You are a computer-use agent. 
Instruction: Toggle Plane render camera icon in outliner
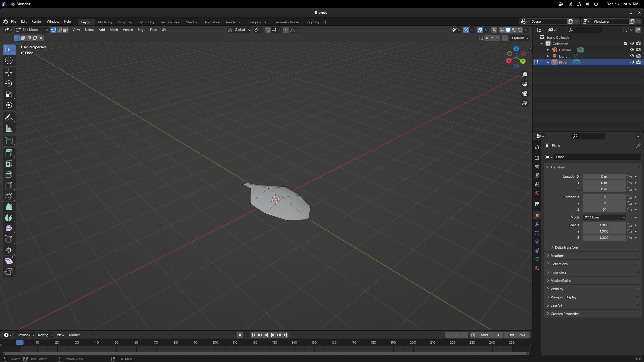click(638, 62)
